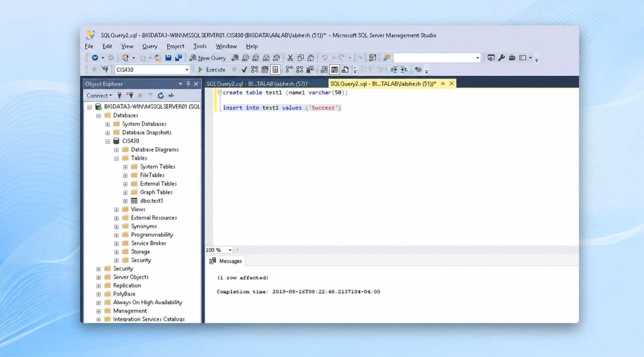
Task: Close the active SQLQuery2.sql tab
Action: pyautogui.click(x=451, y=84)
